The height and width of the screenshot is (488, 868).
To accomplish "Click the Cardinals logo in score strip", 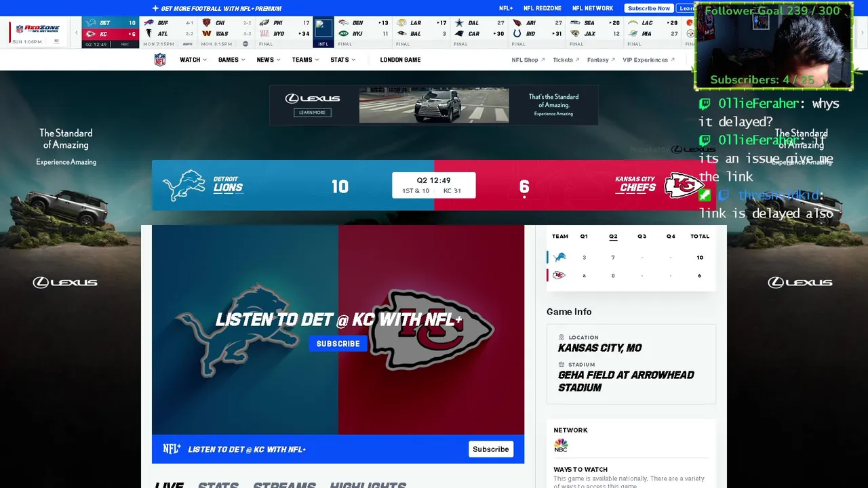I will [517, 23].
